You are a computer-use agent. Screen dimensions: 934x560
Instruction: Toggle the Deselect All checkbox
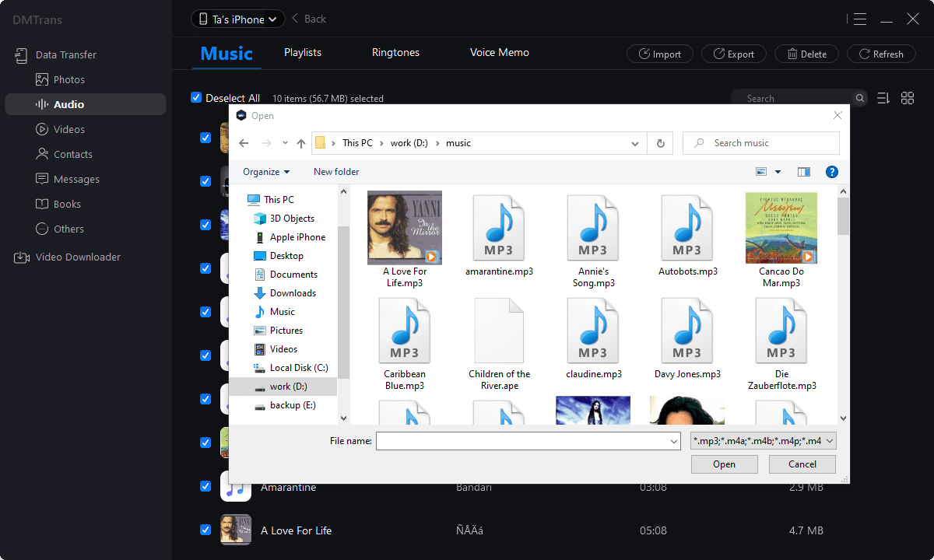tap(196, 98)
